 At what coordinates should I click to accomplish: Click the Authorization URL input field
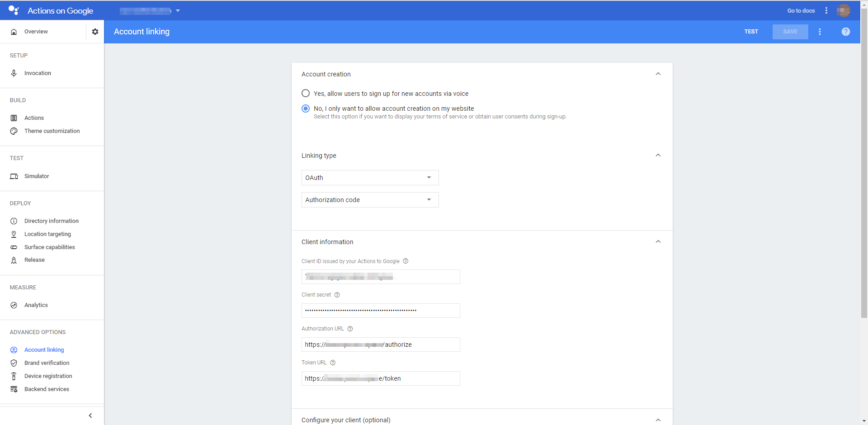tap(381, 345)
